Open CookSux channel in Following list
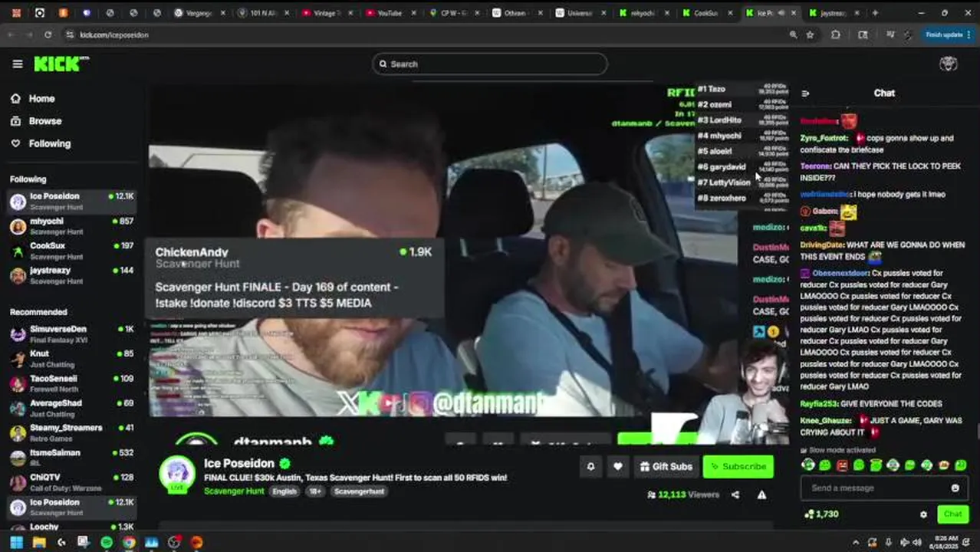 point(72,251)
